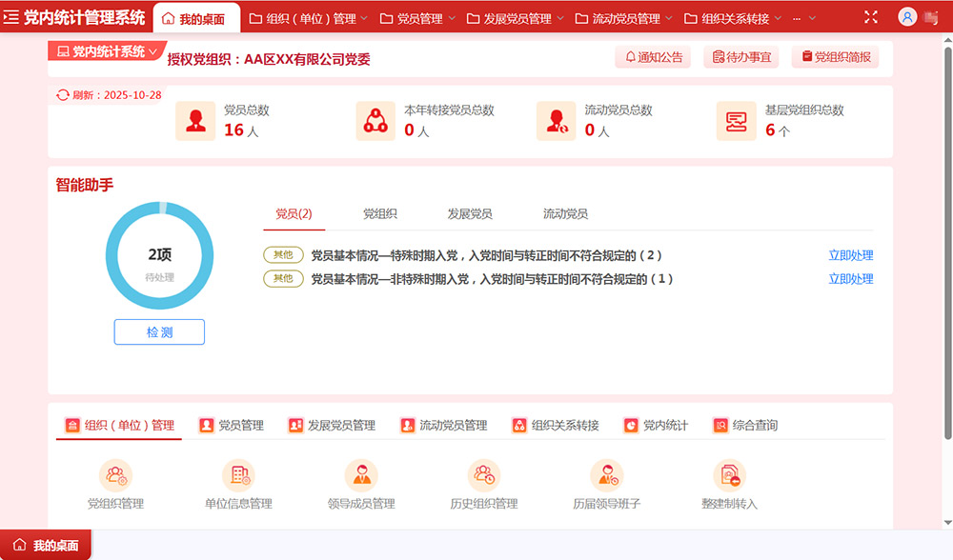The image size is (953, 560).
Task: Toggle the hamburger menu icon
Action: click(x=10, y=17)
